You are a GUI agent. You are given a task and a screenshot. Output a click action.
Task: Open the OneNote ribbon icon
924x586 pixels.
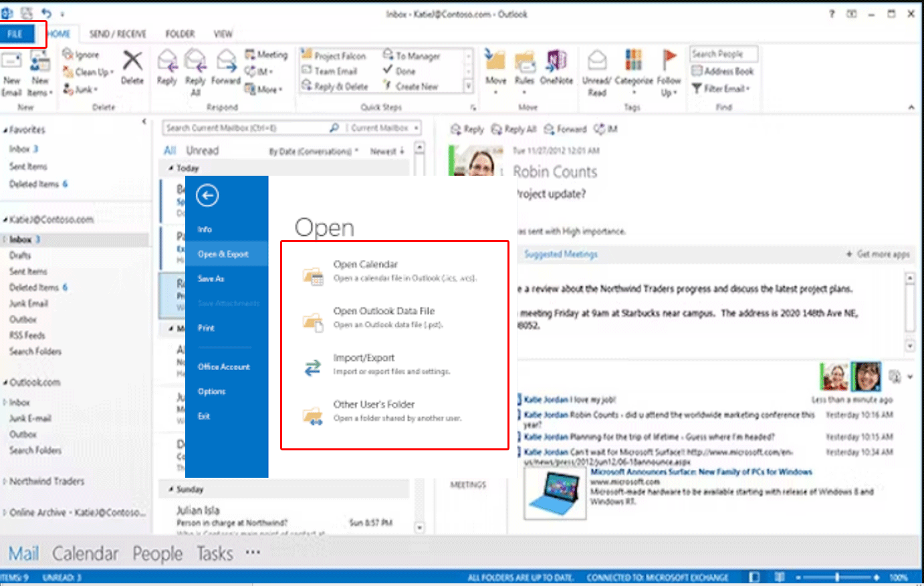[x=556, y=62]
